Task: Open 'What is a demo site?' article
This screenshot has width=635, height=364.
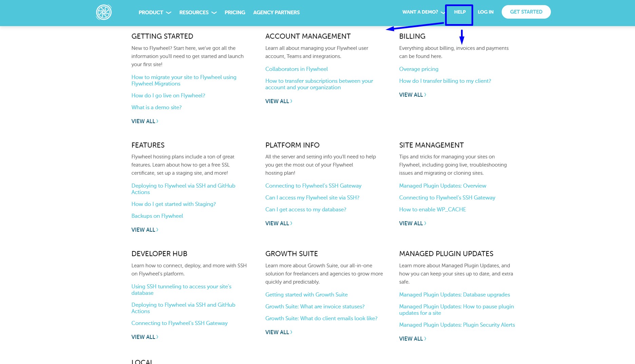Action: 156,108
